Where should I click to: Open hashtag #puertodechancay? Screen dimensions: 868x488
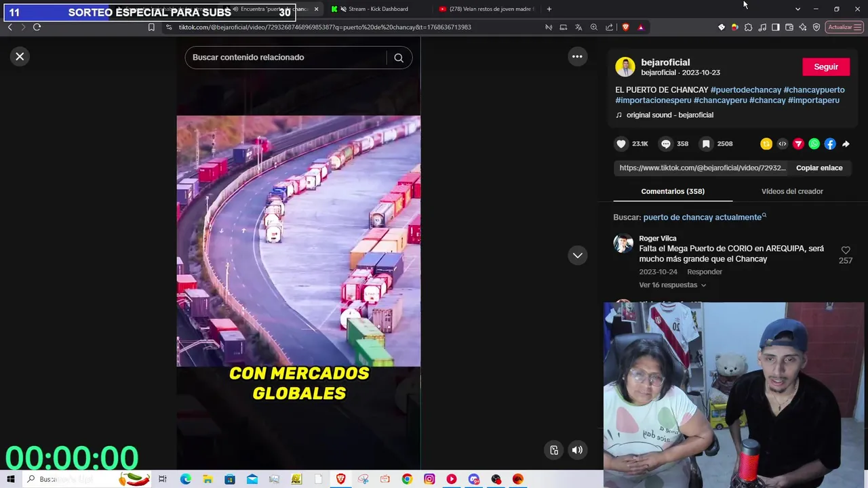point(746,90)
